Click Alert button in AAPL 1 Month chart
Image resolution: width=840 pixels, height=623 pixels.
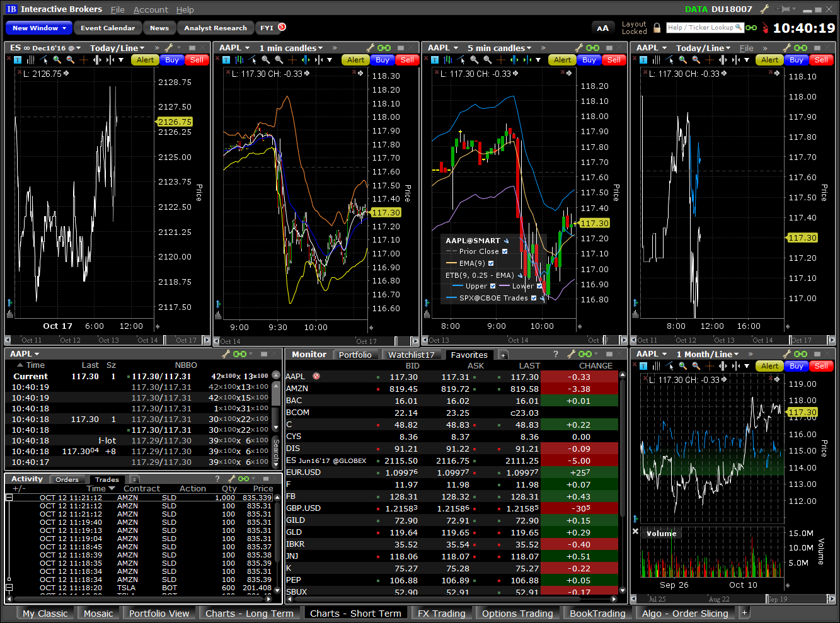click(x=769, y=365)
